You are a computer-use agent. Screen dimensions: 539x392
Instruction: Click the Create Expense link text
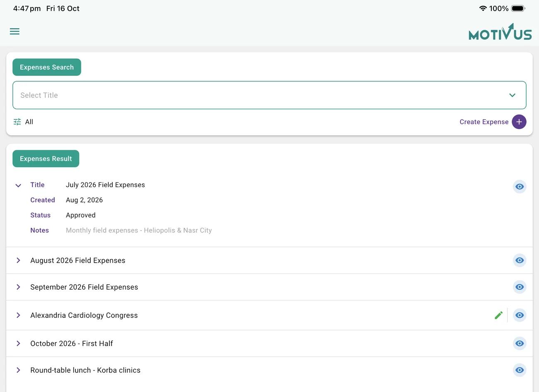(484, 122)
